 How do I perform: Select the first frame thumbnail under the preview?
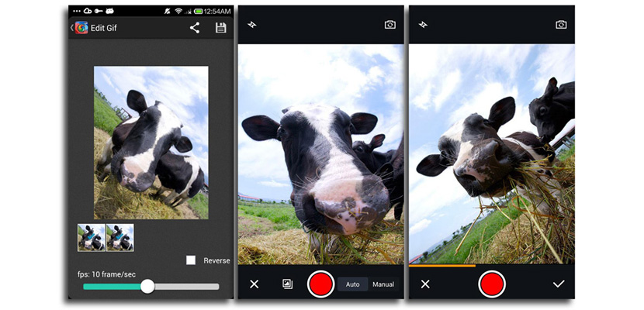(x=92, y=237)
